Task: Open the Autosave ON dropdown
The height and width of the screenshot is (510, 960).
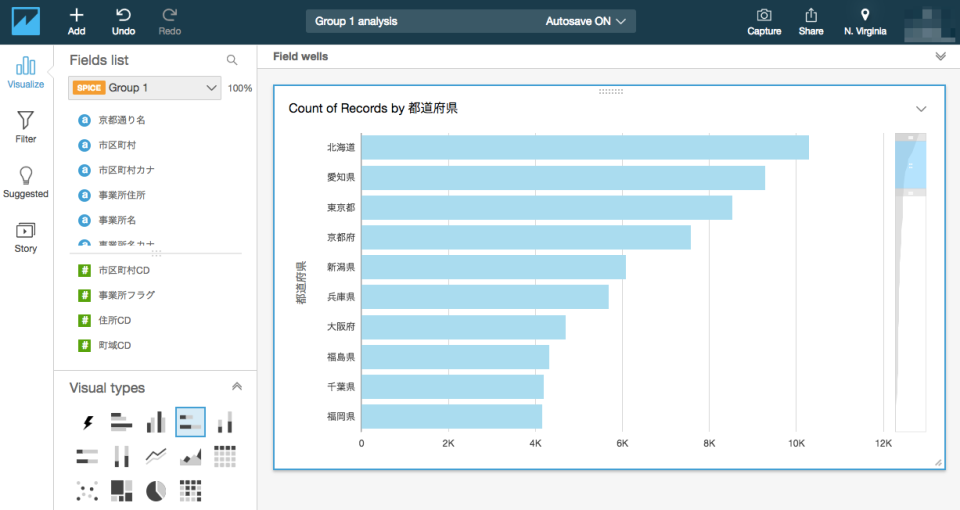Action: 585,21
